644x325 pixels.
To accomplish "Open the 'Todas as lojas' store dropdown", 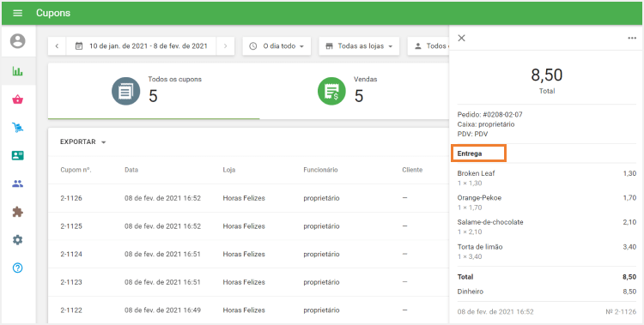I will [x=359, y=46].
